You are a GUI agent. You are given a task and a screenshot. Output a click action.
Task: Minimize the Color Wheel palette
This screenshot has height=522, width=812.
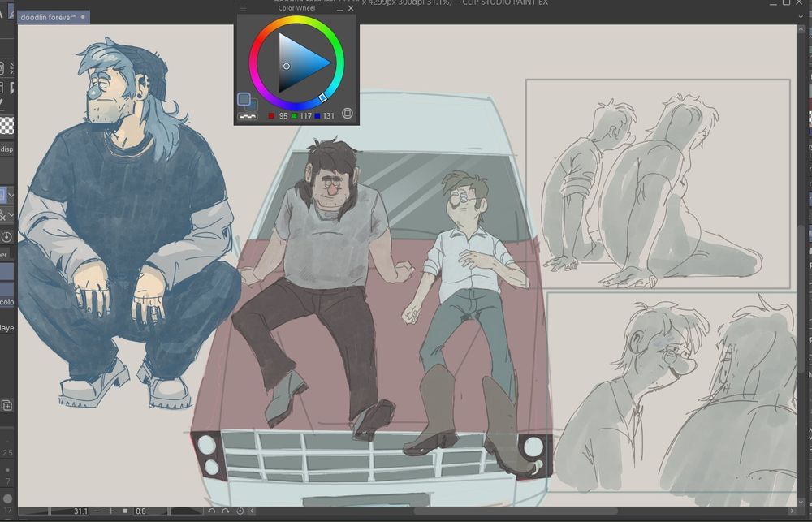tap(339, 9)
